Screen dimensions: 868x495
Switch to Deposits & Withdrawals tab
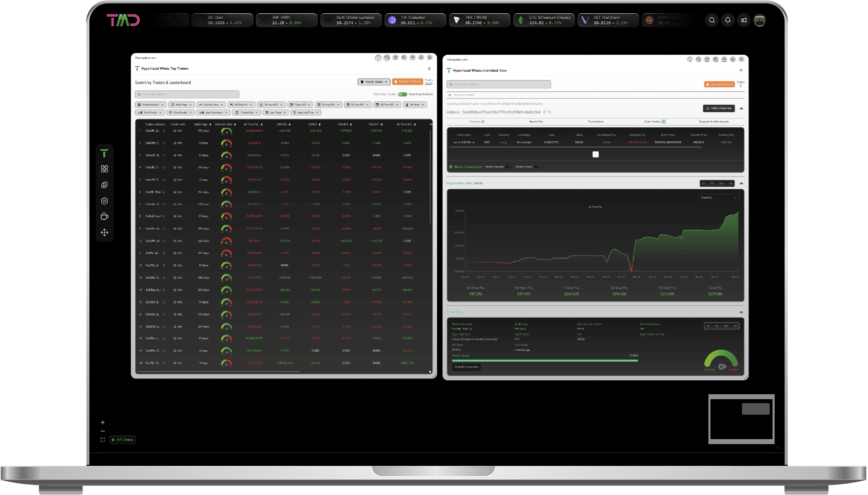point(714,122)
